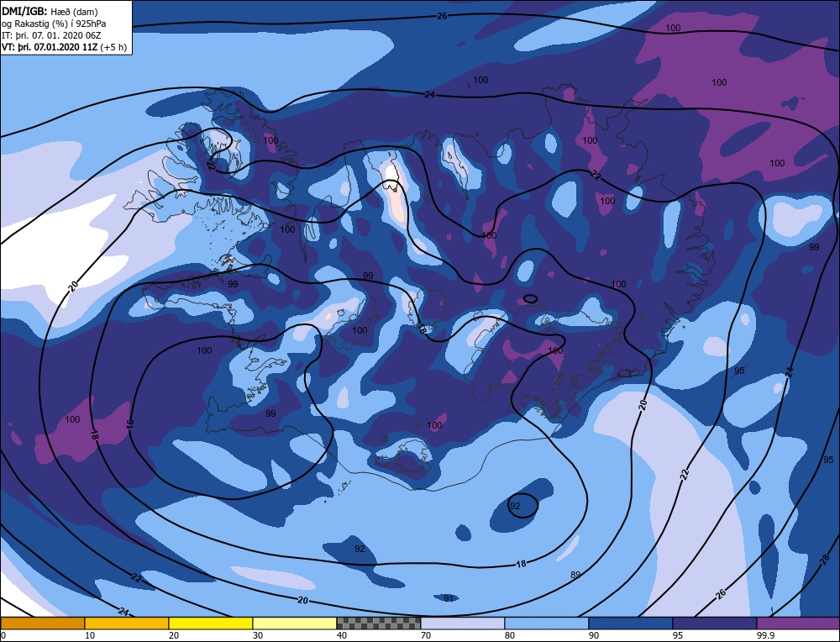Click the orange 10–20 legend swatch
The height and width of the screenshot is (642, 840).
(x=127, y=623)
